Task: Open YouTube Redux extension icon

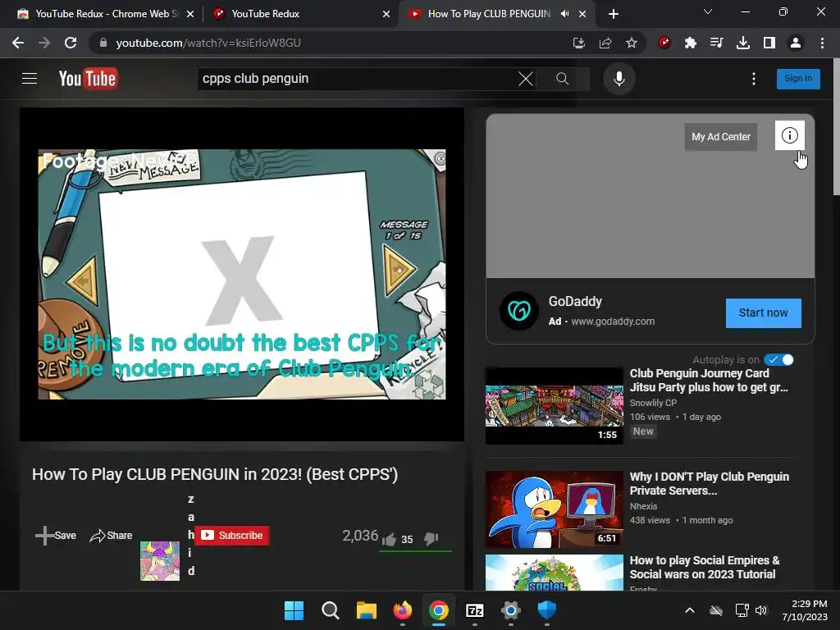Action: (x=664, y=43)
